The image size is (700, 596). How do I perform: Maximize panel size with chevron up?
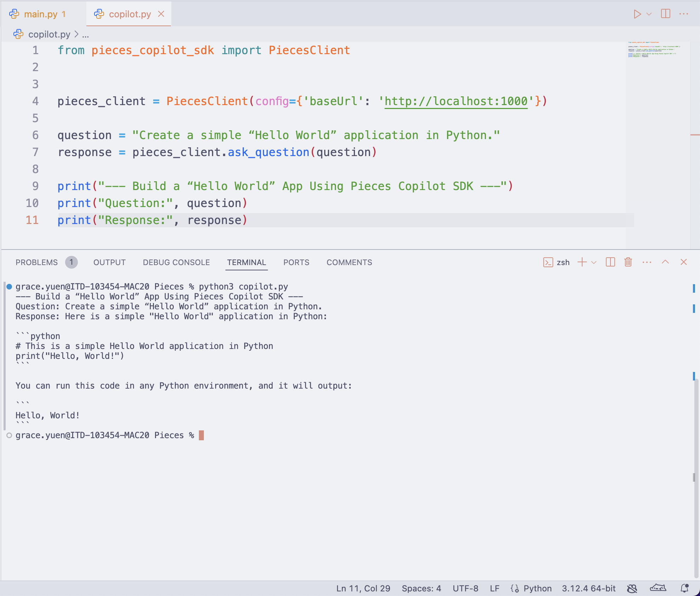pyautogui.click(x=665, y=262)
